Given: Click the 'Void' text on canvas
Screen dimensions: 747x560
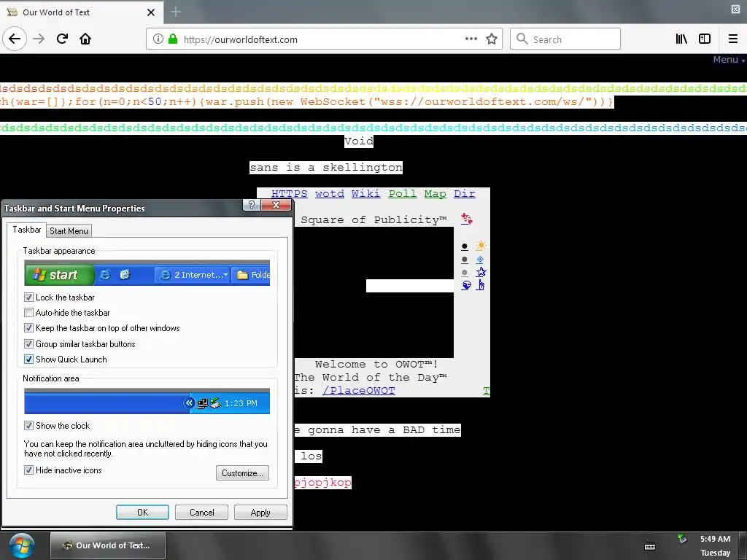Looking at the screenshot, I should (359, 141).
